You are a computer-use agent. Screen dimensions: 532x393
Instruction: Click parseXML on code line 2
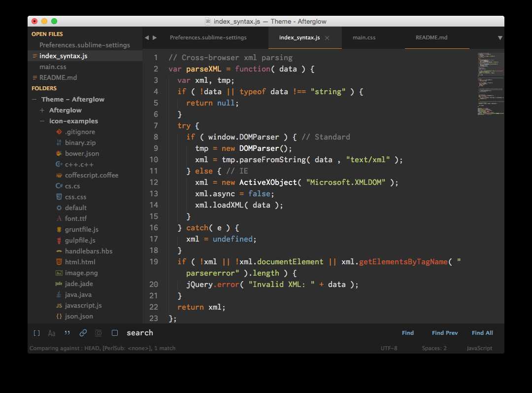(203, 69)
